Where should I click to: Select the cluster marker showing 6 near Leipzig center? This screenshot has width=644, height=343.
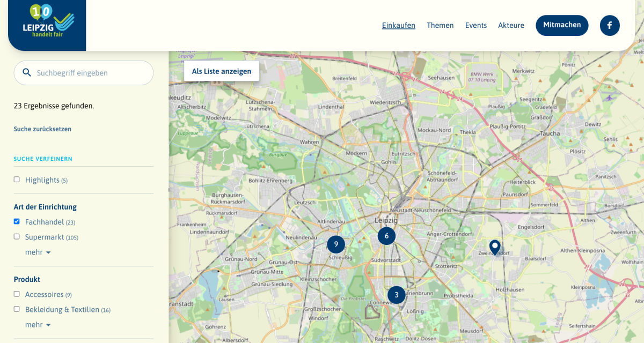pyautogui.click(x=386, y=236)
